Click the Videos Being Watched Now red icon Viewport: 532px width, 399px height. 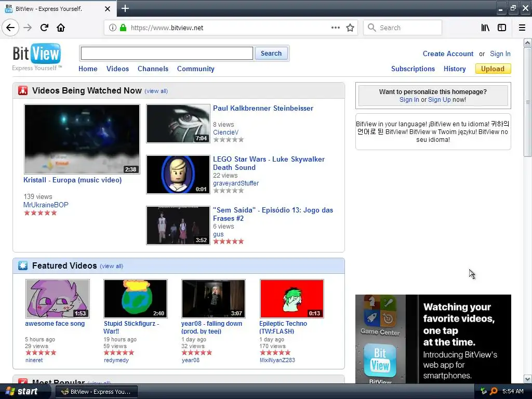[23, 90]
